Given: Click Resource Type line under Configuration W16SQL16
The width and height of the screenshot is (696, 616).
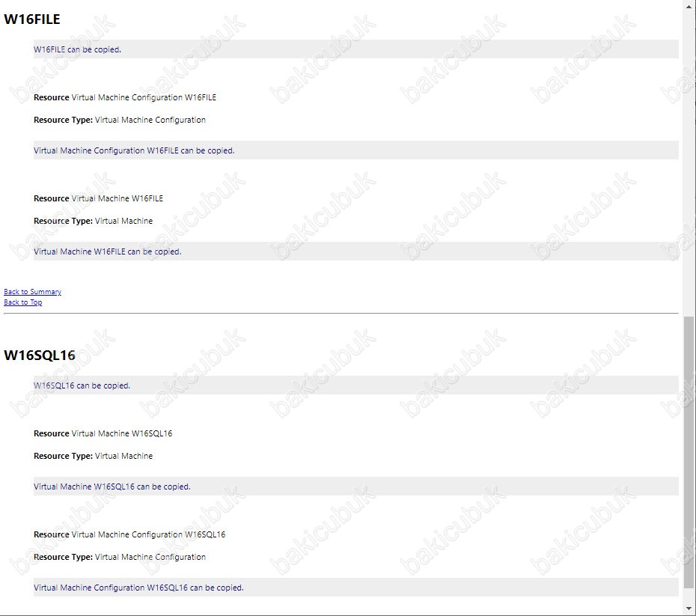Looking at the screenshot, I should click(x=120, y=557).
